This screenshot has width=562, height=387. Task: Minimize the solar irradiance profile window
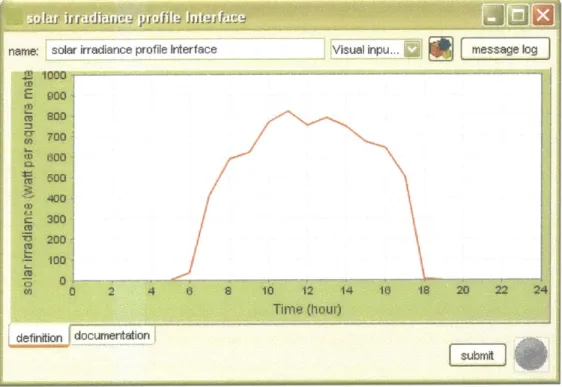click(x=494, y=15)
